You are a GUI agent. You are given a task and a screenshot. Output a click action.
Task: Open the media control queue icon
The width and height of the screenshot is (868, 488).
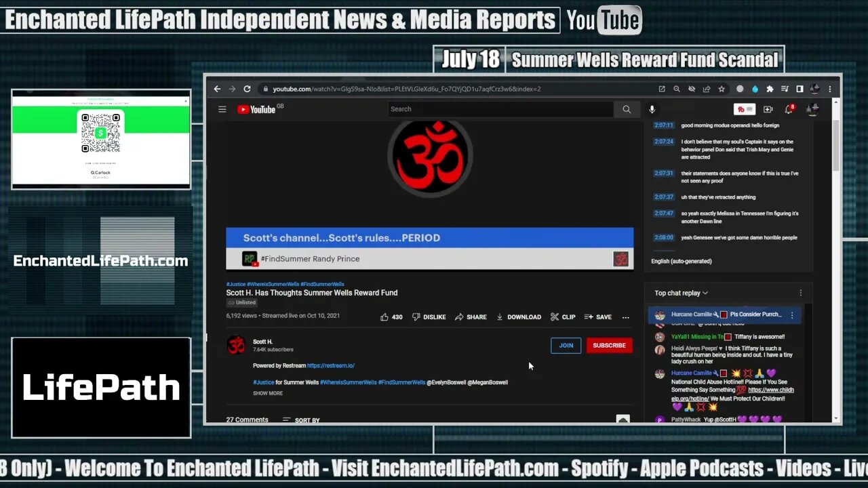(x=785, y=89)
